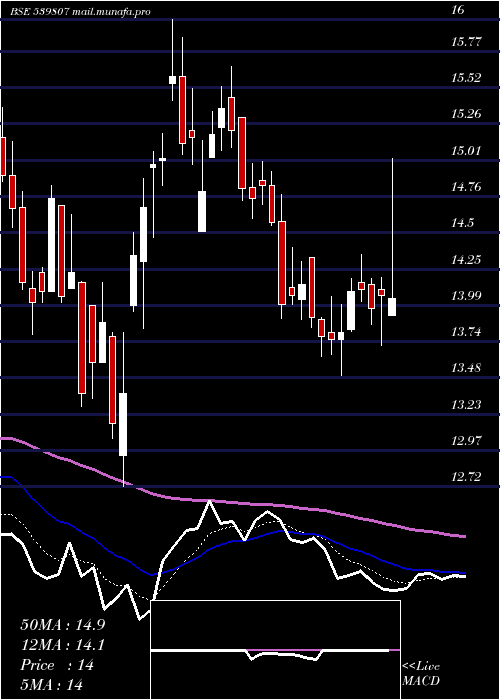Click the 13.74 price axis label
The image size is (500, 700).
467,332
